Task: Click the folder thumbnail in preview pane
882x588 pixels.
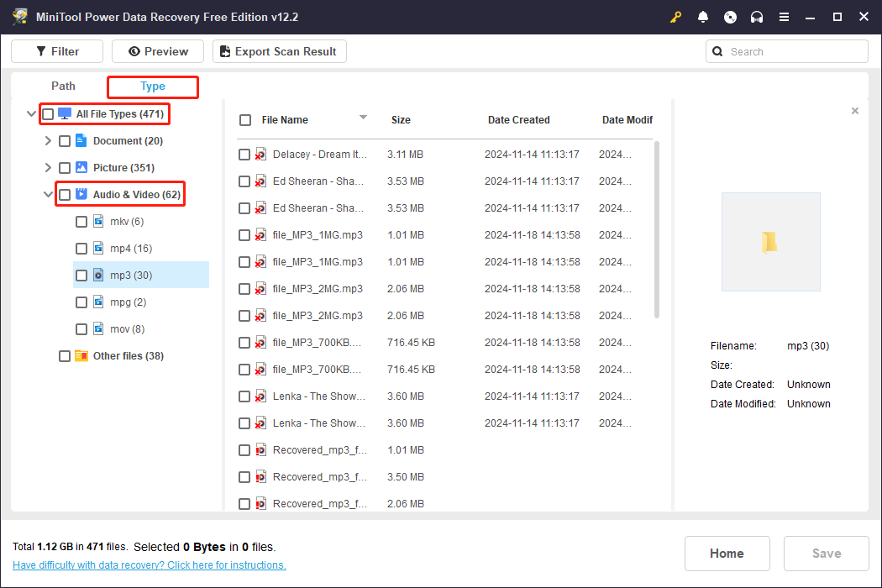Action: coord(770,242)
